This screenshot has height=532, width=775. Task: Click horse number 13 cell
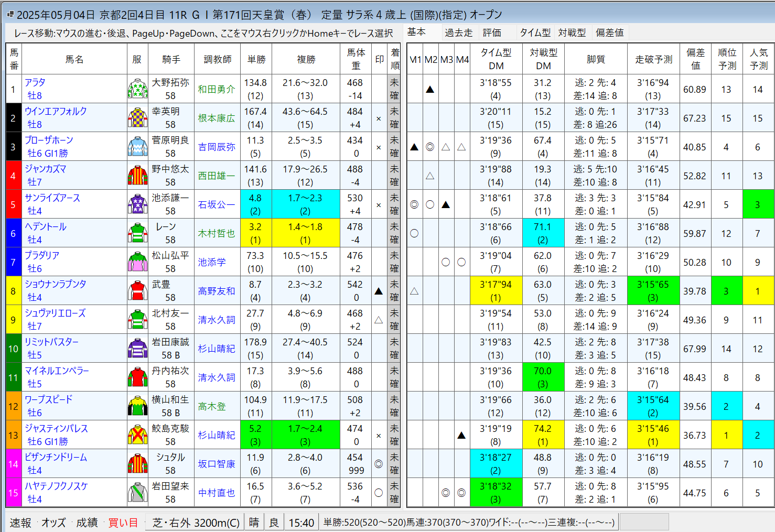point(13,435)
